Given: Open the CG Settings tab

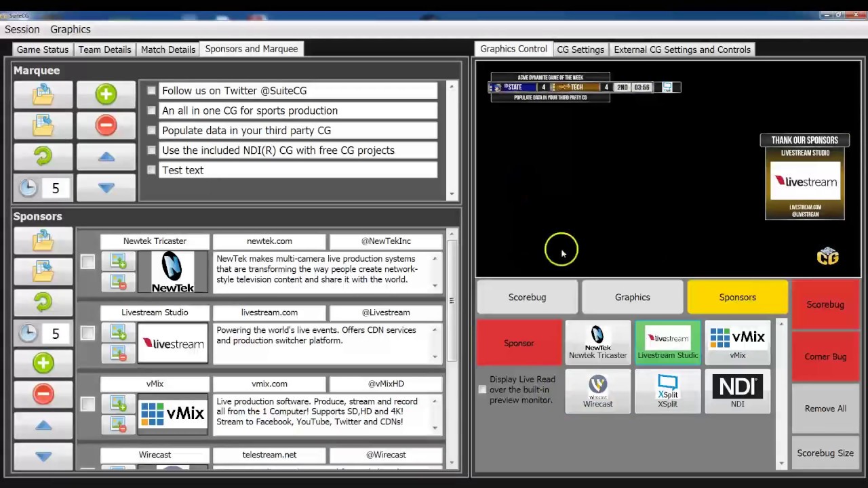Looking at the screenshot, I should point(580,49).
